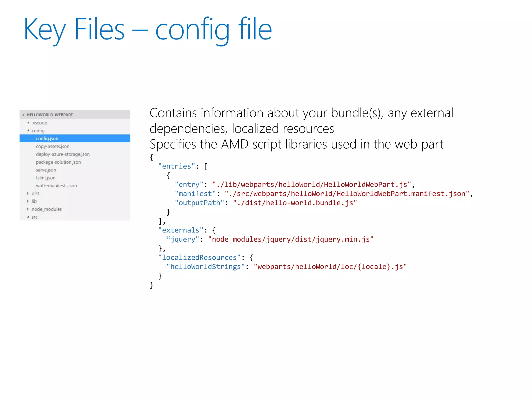Open deploy-azure-storage.json file

[63, 154]
